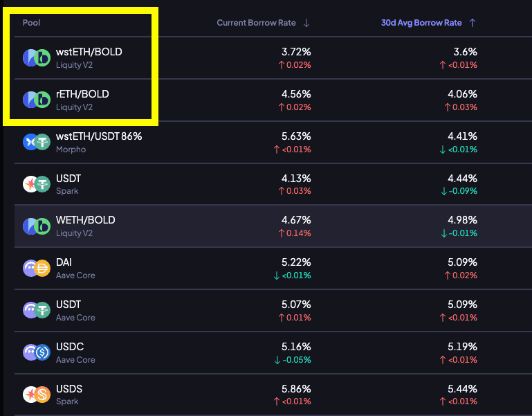Open the USDS pool name
The width and height of the screenshot is (532, 416).
pyautogui.click(x=69, y=388)
